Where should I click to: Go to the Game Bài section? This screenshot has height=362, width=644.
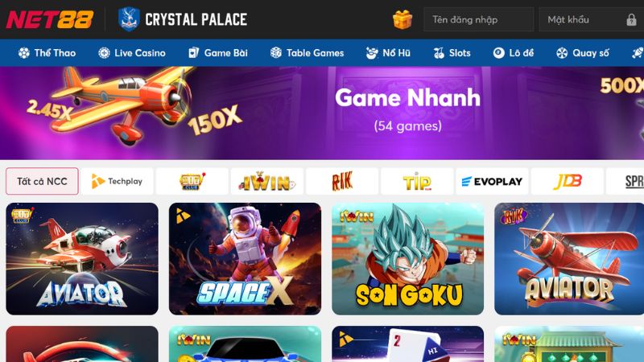pos(217,53)
